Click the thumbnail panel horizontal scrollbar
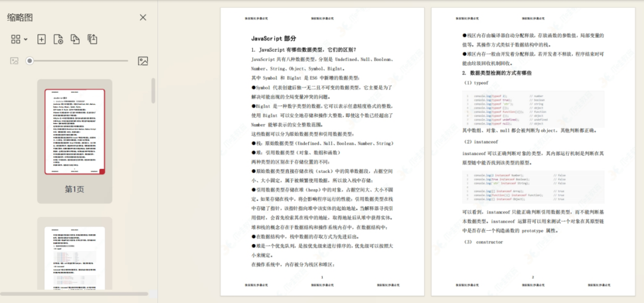The height and width of the screenshot is (303, 644). (x=75, y=294)
